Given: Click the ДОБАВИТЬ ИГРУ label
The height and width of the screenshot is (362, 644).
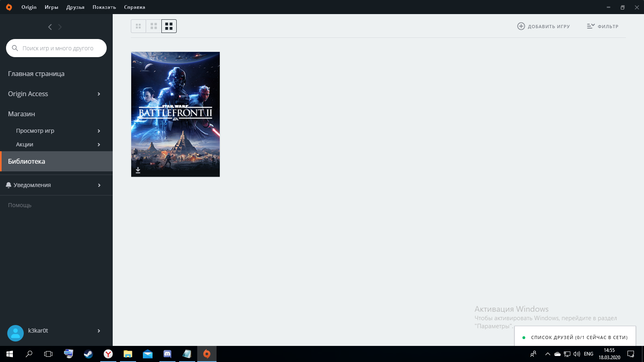Looking at the screenshot, I should pos(549,27).
